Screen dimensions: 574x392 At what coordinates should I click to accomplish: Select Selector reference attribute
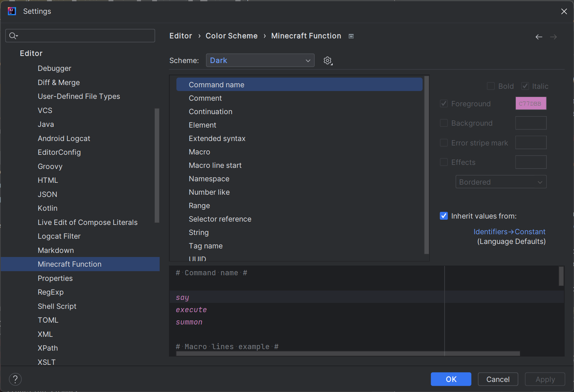[299, 219]
